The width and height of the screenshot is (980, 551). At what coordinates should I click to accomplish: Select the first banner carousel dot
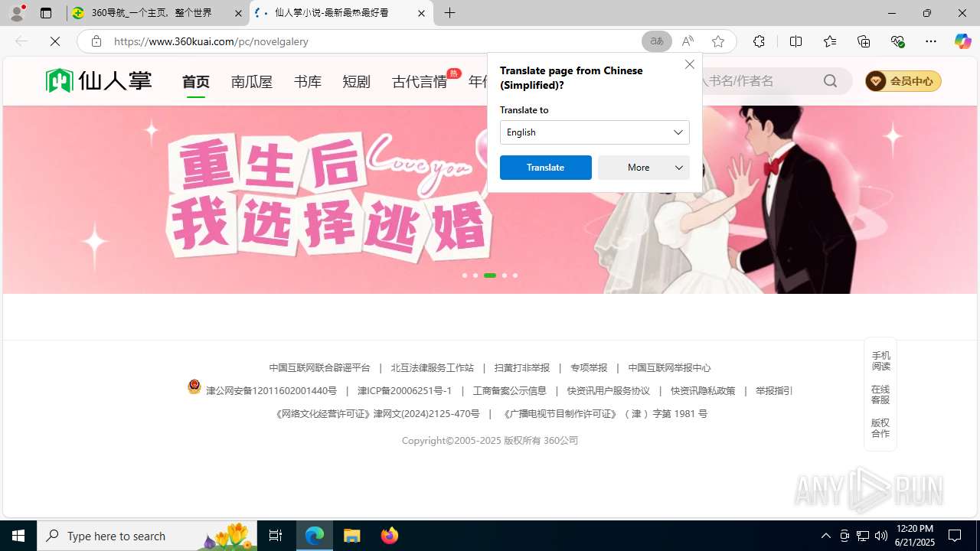[x=464, y=275]
